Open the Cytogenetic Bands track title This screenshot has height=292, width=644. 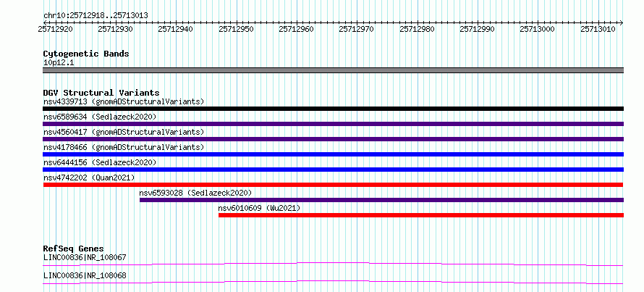[x=86, y=54]
